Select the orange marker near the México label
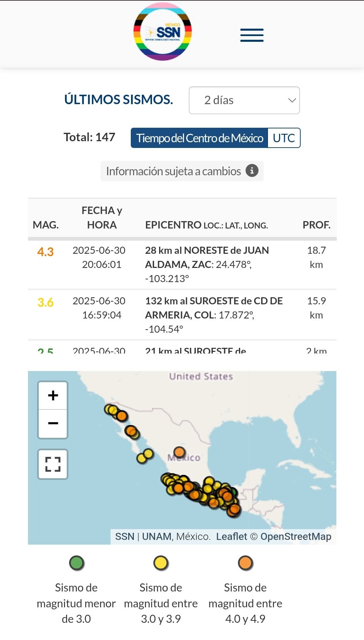Image resolution: width=364 pixels, height=640 pixels. [179, 452]
